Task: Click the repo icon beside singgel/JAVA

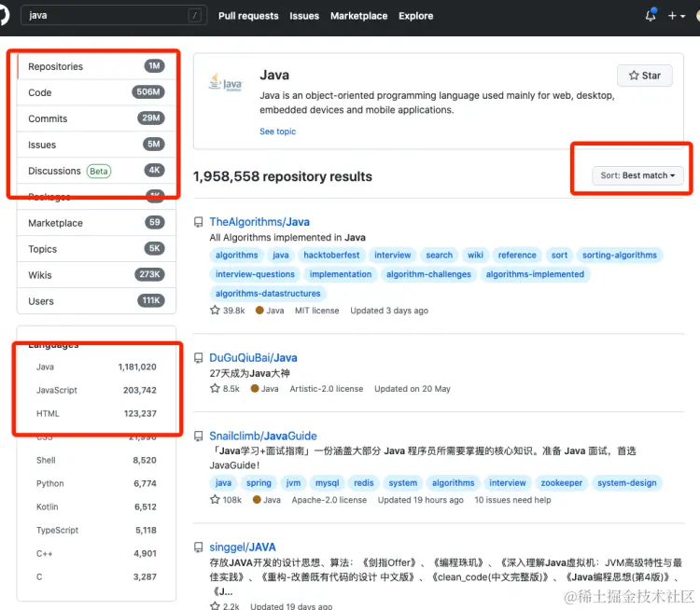Action: pos(198,548)
